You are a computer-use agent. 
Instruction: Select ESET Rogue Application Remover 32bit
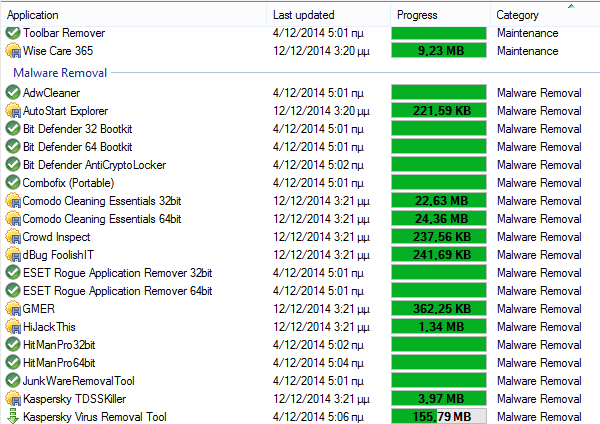tap(117, 272)
